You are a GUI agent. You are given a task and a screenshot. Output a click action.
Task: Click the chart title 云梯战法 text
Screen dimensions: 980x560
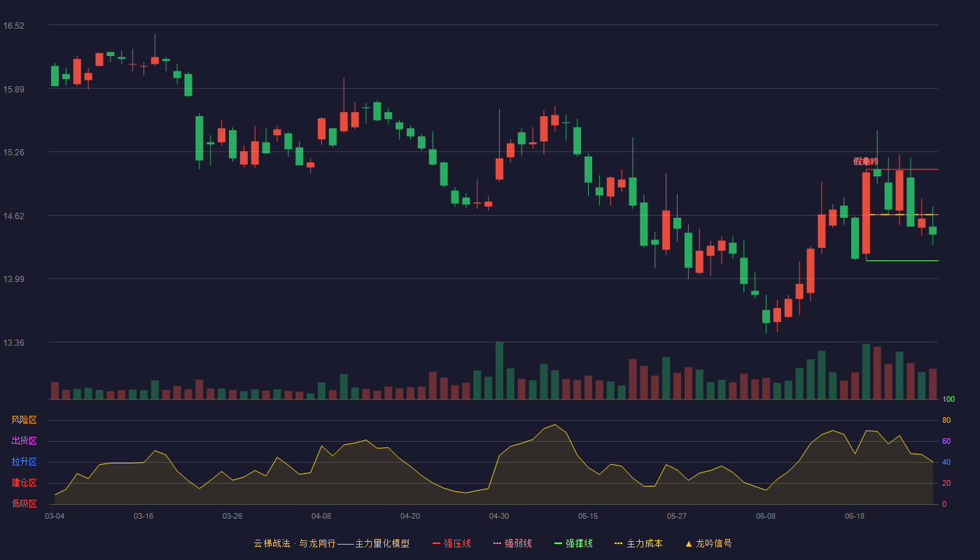272,543
